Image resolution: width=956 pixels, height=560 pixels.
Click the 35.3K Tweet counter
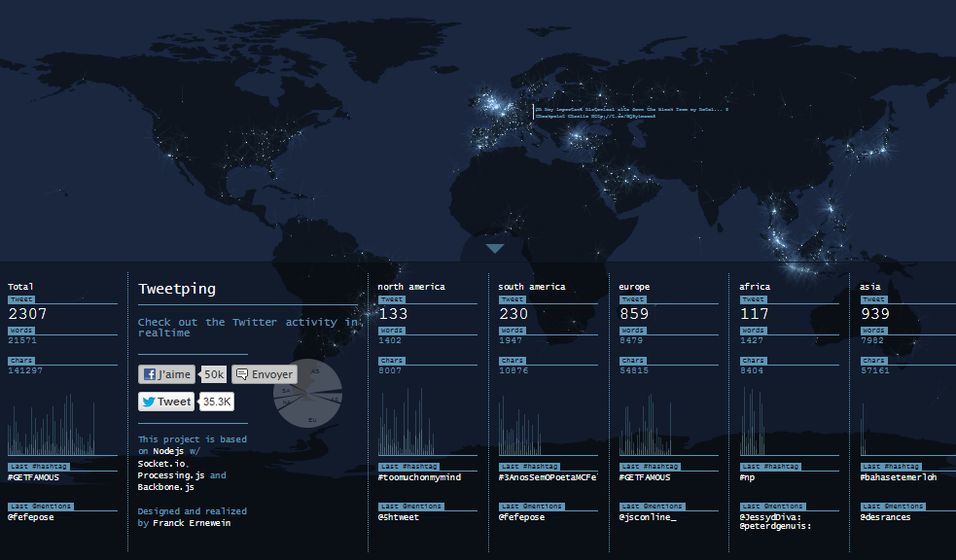[216, 401]
